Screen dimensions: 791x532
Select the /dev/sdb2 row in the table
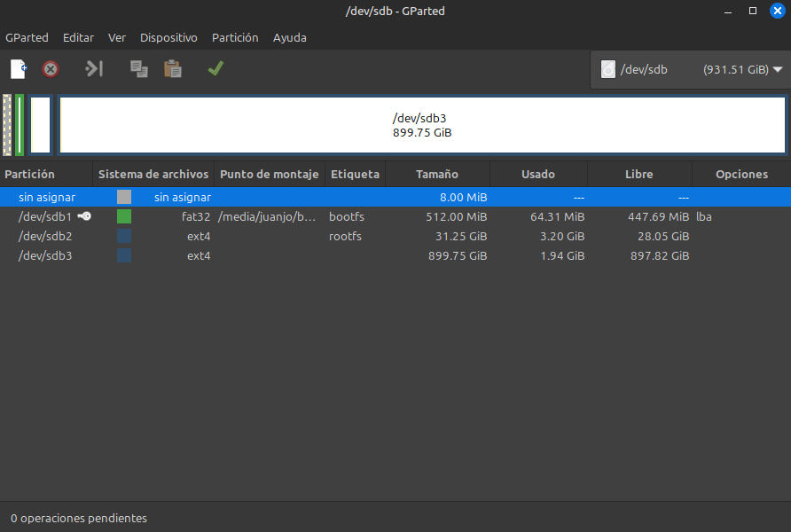tap(395, 237)
